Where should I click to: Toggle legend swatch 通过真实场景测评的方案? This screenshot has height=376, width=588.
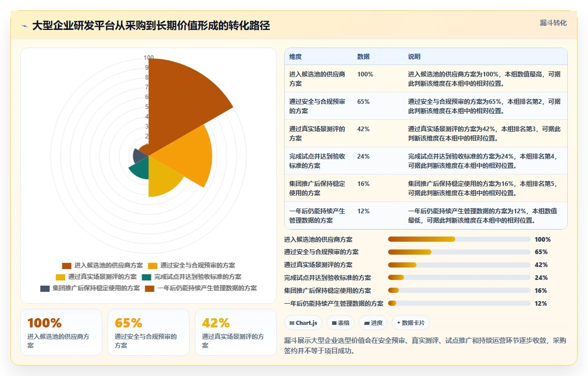(60, 277)
